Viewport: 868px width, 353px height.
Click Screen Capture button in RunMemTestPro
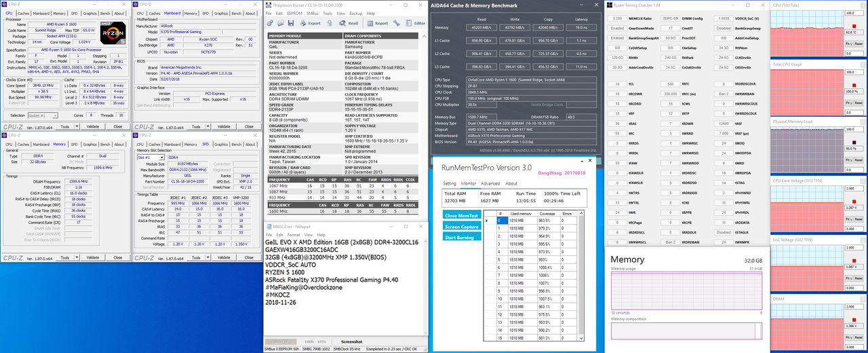tap(462, 227)
